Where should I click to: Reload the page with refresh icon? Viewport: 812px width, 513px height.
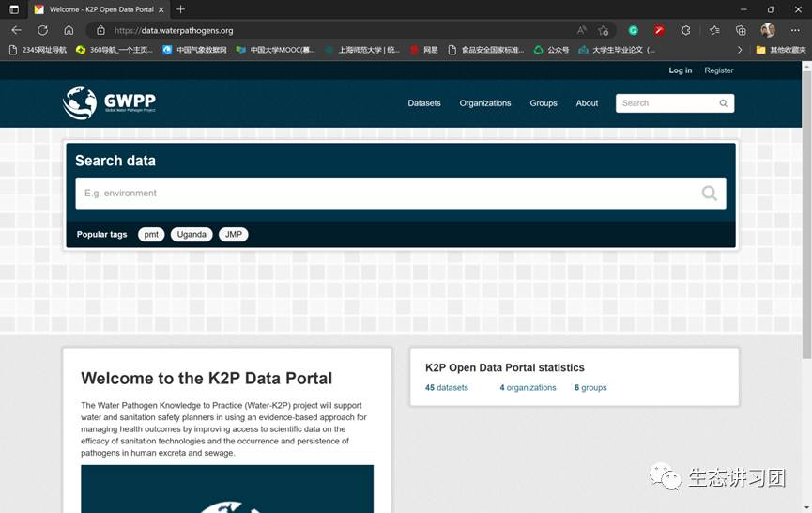[x=42, y=31]
